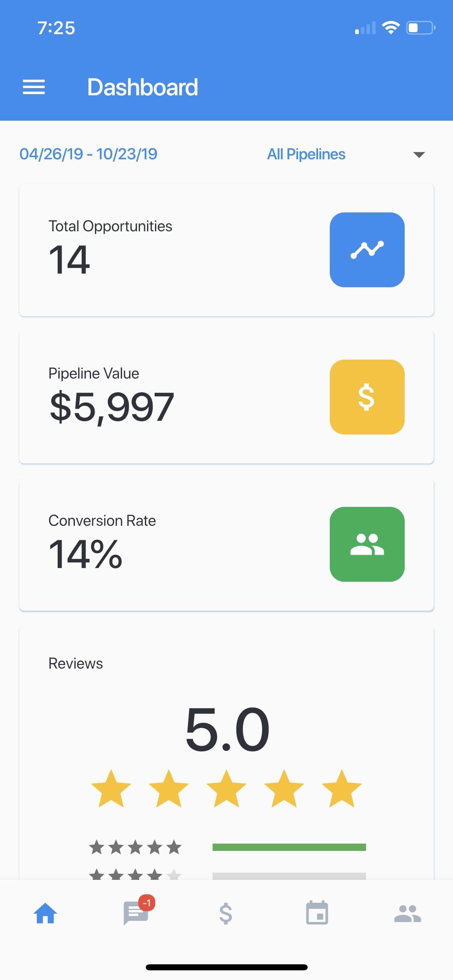The height and width of the screenshot is (980, 453).
Task: Open the contacts tab in the bottom bar
Action: tap(407, 913)
